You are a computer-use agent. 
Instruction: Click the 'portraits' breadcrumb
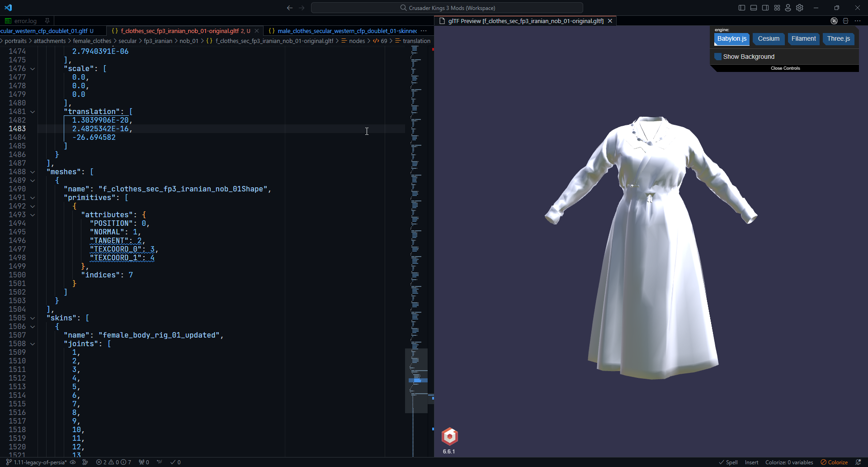point(16,41)
